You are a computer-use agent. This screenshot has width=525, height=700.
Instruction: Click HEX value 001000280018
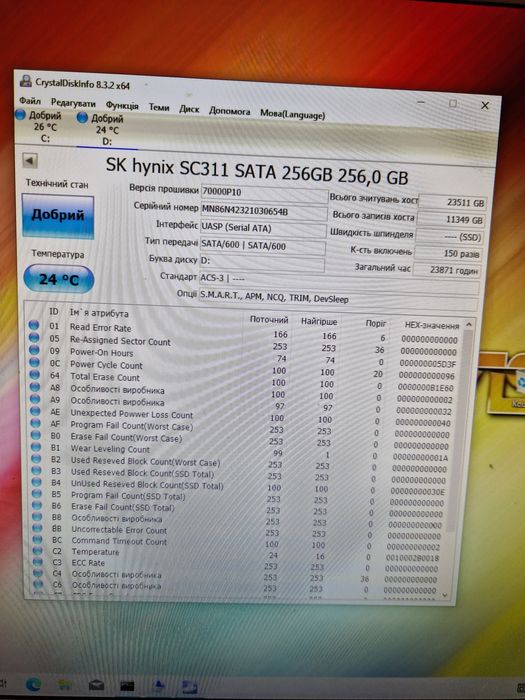pyautogui.click(x=412, y=558)
